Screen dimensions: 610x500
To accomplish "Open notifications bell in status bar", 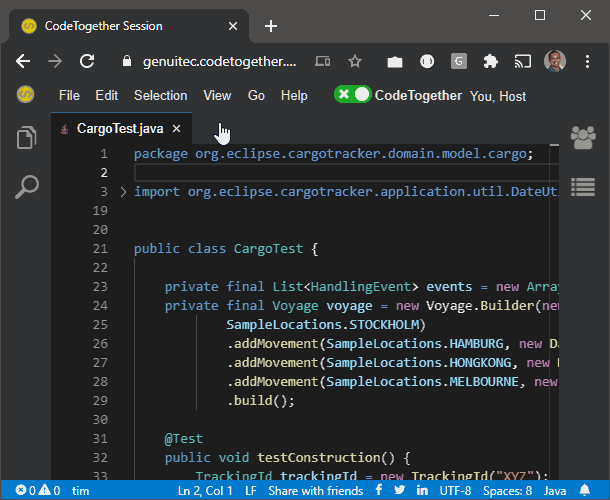I will 585,490.
